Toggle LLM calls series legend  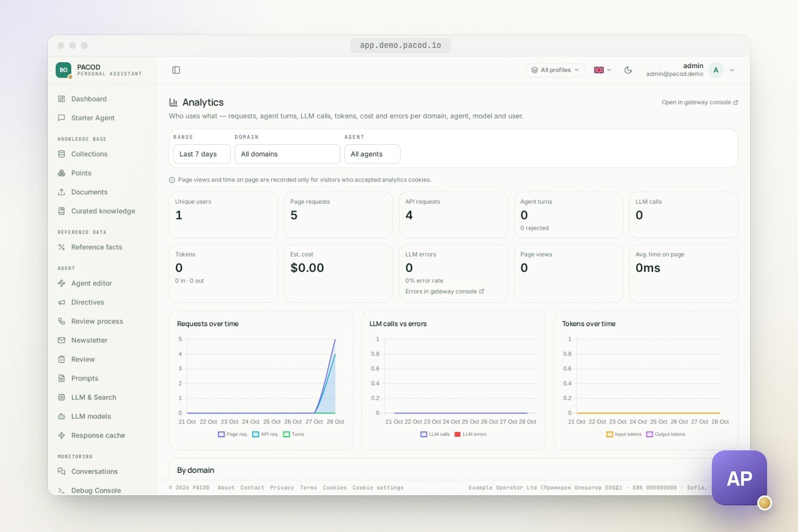435,435
